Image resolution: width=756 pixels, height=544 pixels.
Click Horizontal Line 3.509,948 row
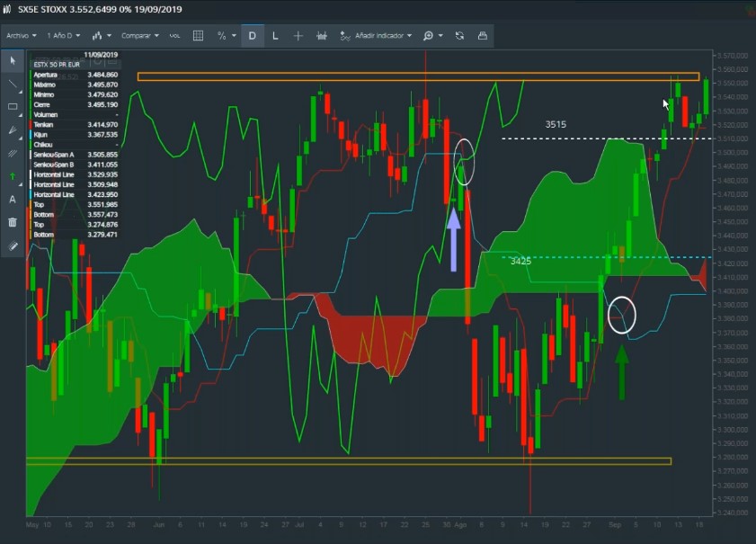click(75, 184)
